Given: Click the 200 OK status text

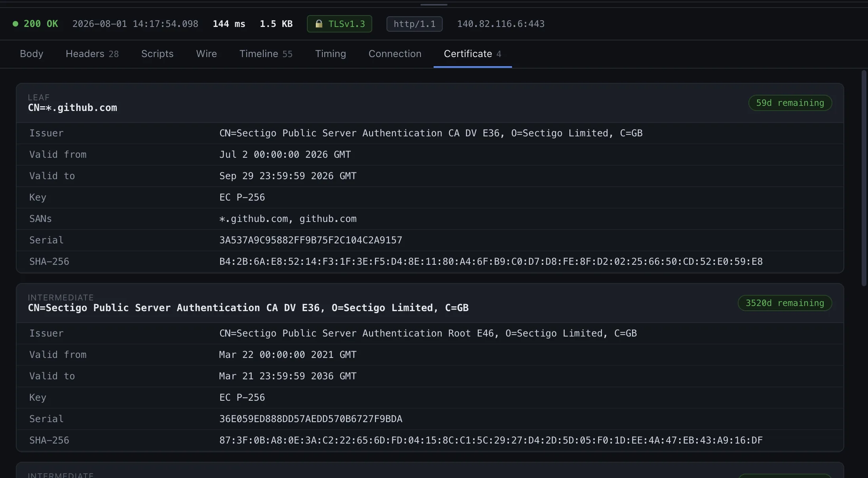Looking at the screenshot, I should 41,24.
